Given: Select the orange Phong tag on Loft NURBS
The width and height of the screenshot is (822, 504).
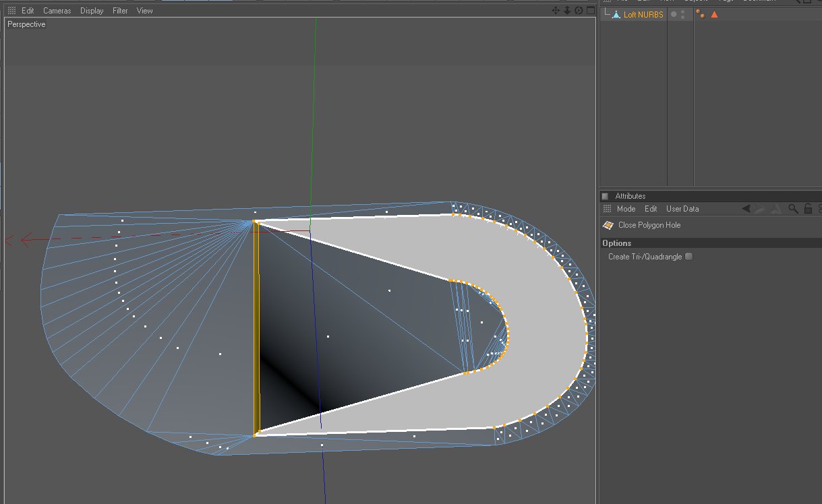Looking at the screenshot, I should pyautogui.click(x=714, y=14).
